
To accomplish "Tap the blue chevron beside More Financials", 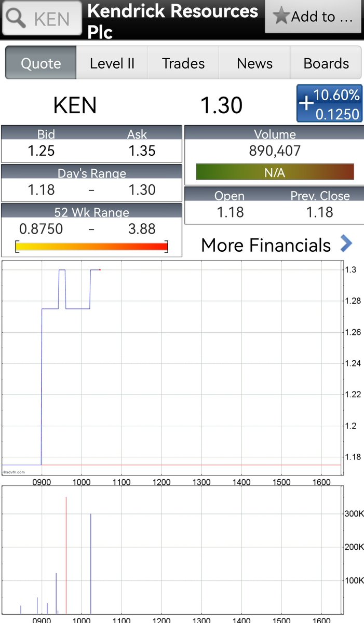I will pos(346,243).
